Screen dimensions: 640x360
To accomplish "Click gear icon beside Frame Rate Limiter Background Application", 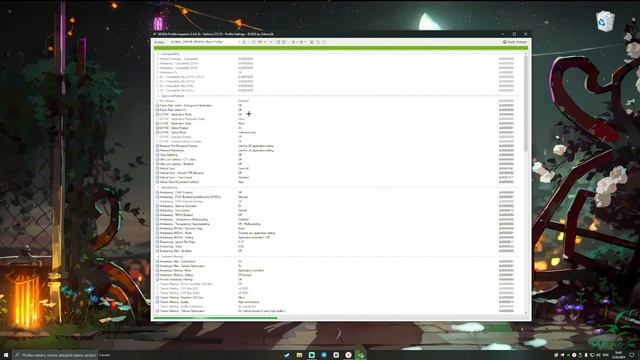I will 157,105.
